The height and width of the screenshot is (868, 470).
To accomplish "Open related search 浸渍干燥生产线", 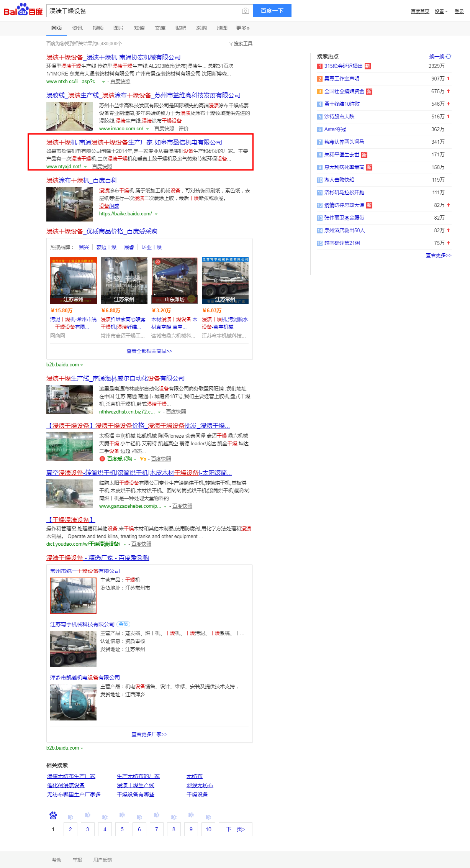I will click(136, 785).
